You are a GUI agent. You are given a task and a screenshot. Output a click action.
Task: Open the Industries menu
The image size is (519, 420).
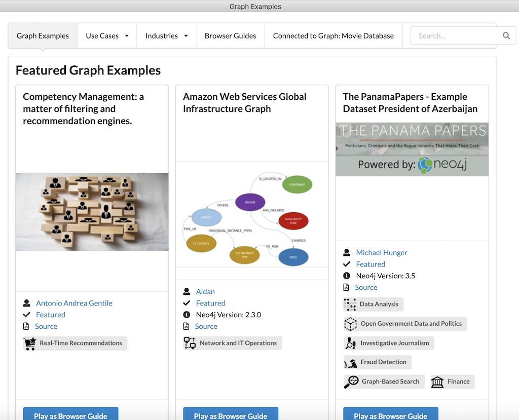pos(166,36)
